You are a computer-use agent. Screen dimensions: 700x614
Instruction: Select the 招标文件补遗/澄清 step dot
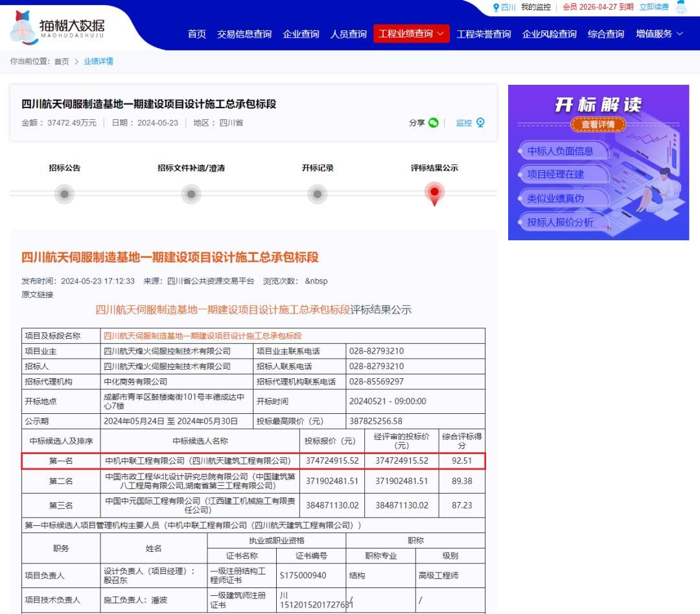191,194
